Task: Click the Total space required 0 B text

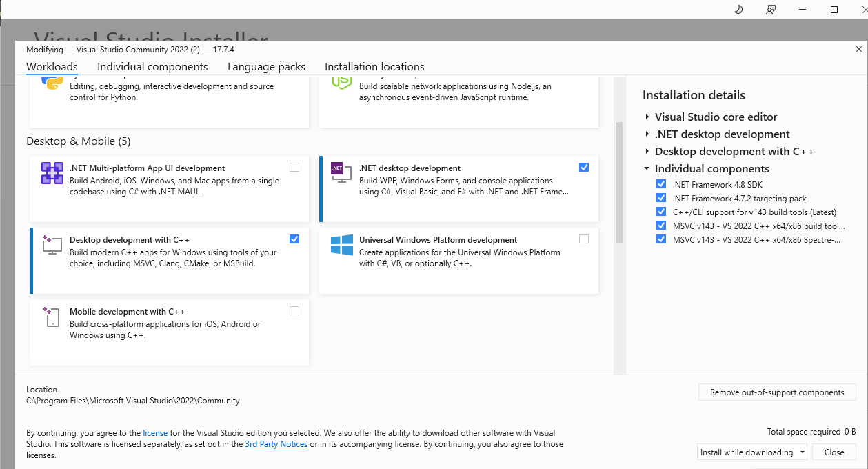Action: (811, 432)
